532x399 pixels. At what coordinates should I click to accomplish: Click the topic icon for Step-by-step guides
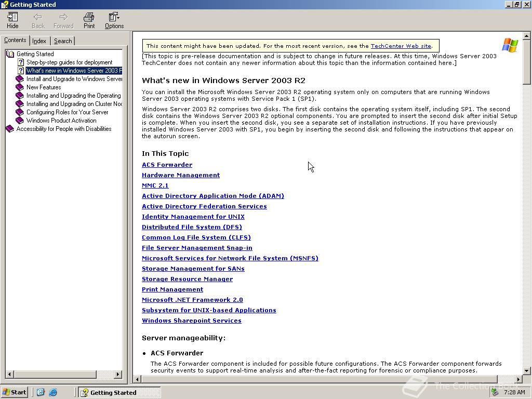pos(21,62)
